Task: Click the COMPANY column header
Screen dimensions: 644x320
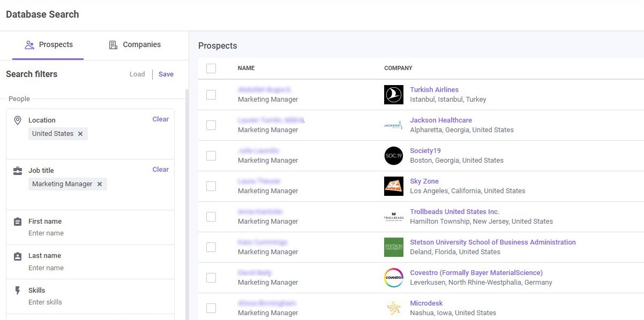Action: coord(398,68)
